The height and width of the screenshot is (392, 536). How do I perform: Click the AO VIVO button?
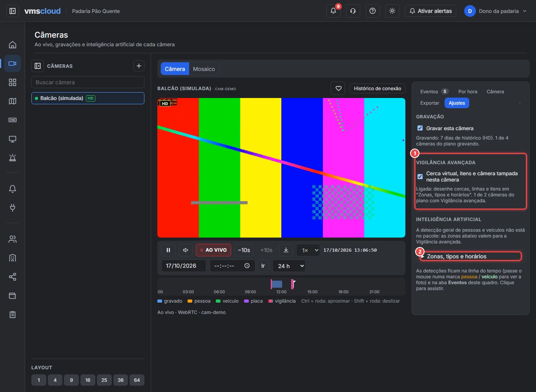coord(213,250)
